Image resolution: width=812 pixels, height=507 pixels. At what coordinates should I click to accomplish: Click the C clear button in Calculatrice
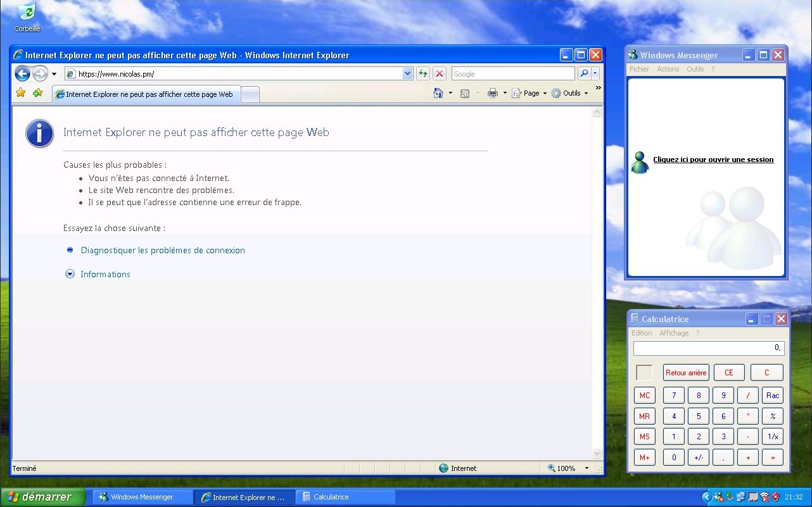coord(766,372)
